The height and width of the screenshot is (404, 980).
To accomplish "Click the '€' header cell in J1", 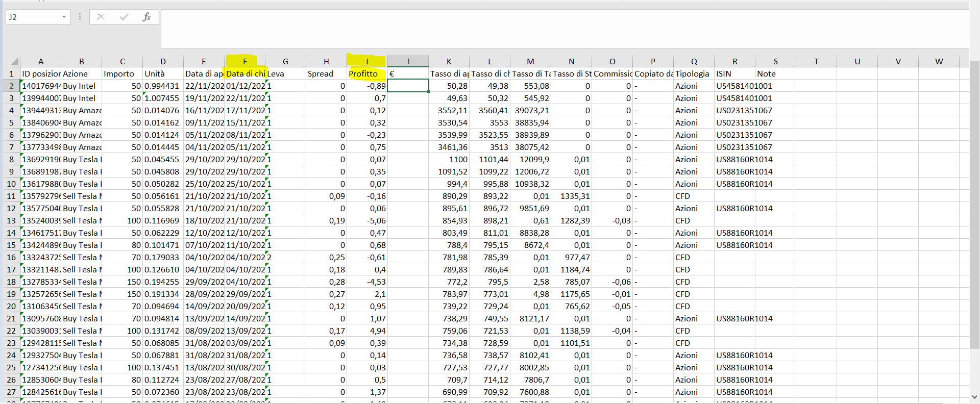I will pos(408,73).
